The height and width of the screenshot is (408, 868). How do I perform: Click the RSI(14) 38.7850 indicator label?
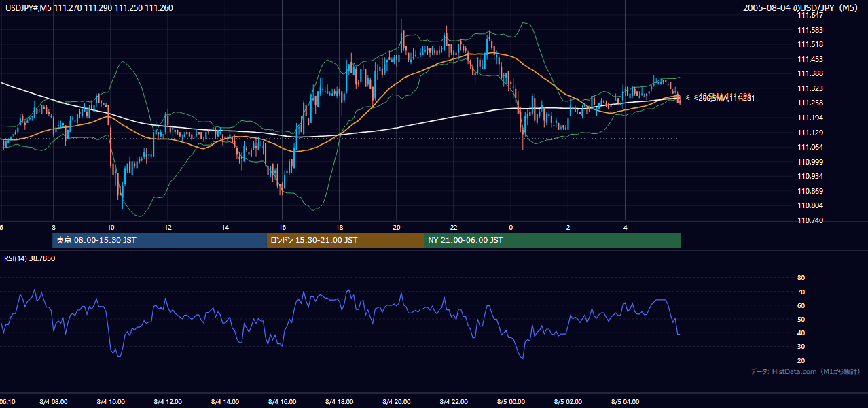[30, 258]
